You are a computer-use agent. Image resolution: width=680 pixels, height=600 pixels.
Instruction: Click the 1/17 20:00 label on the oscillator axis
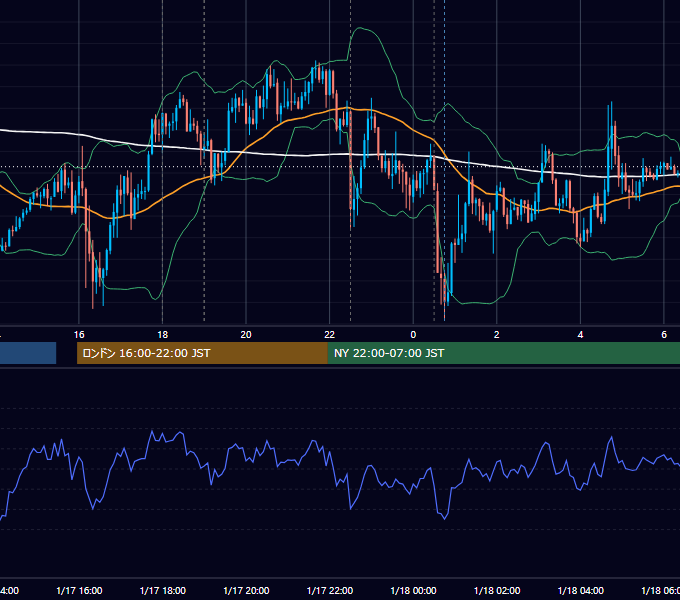point(246,591)
